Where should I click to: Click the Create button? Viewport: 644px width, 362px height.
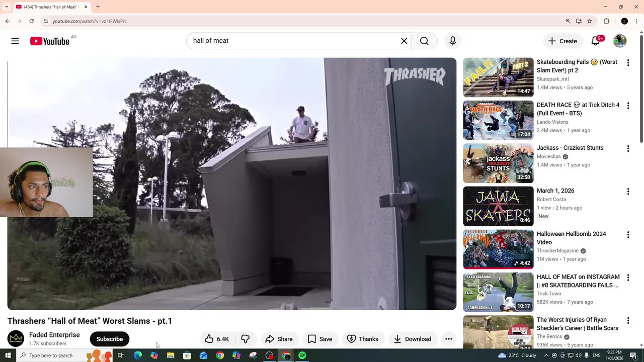tap(562, 41)
